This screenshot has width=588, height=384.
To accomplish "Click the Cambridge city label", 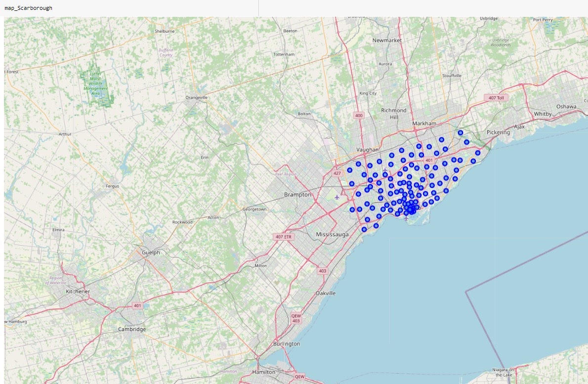I will pos(132,329).
